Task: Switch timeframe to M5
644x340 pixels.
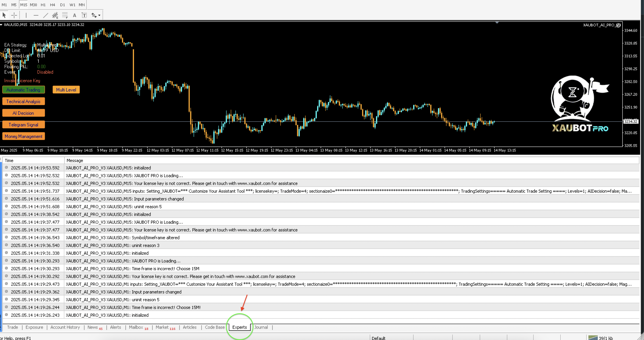Action: (x=14, y=5)
